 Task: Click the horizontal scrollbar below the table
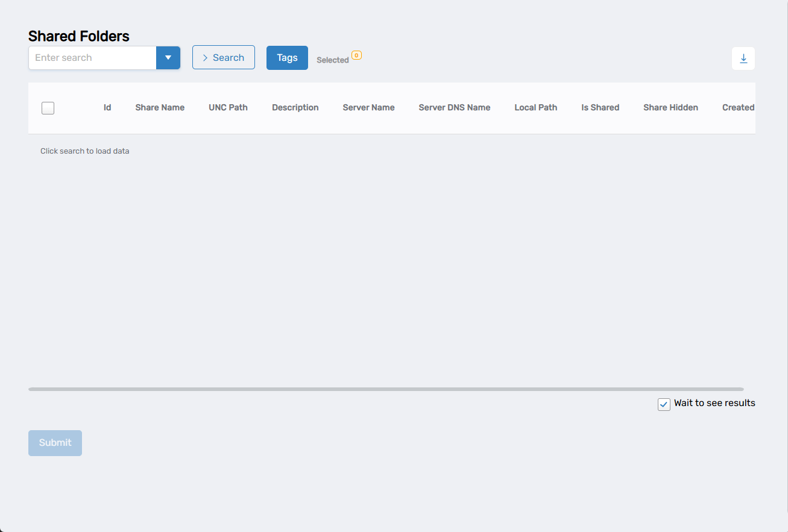coord(386,389)
